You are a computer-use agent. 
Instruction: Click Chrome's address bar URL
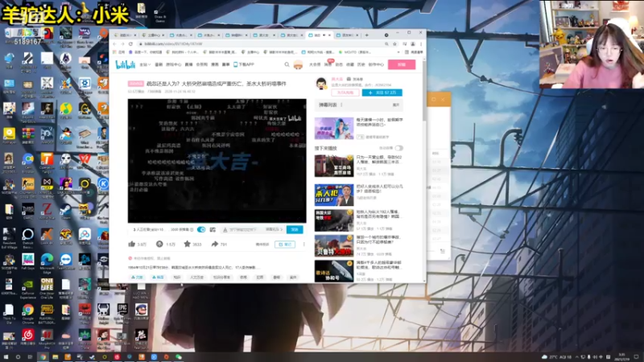coord(173,44)
